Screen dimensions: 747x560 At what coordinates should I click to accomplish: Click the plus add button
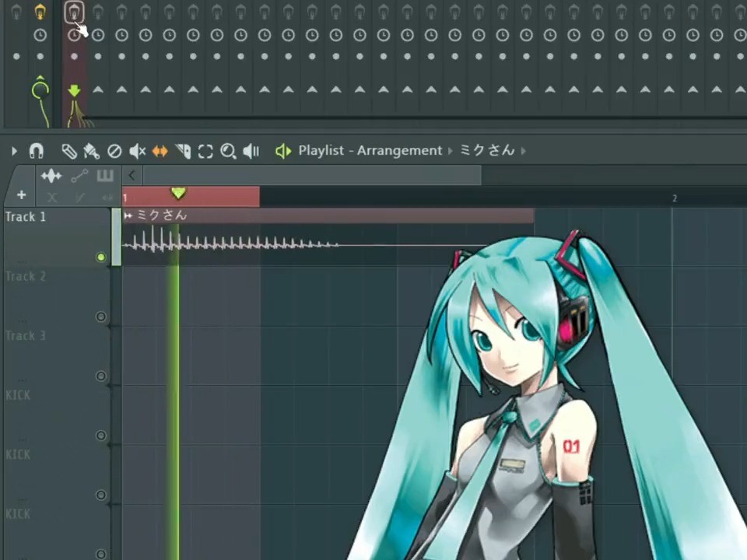tap(21, 194)
